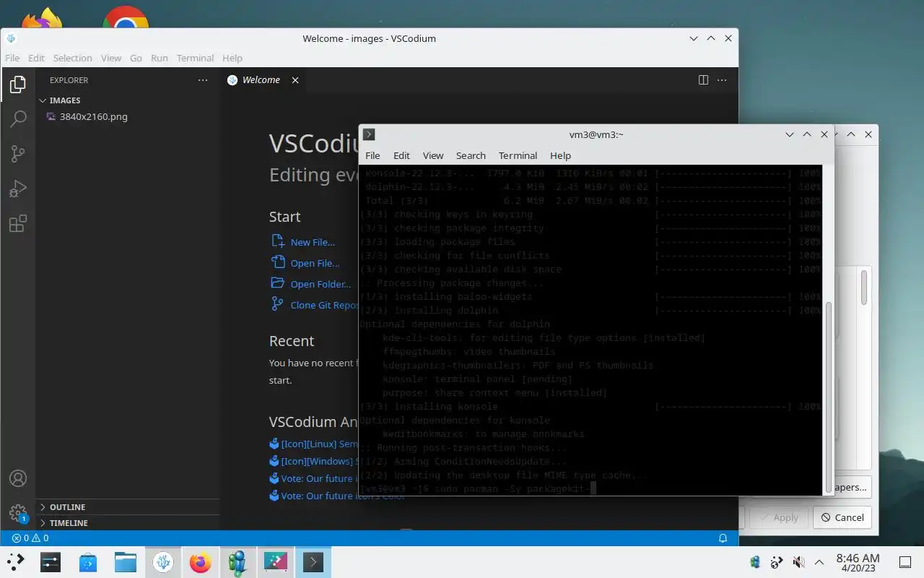This screenshot has height=578, width=924.
Task: Open the Konsole Help menu
Action: [560, 155]
